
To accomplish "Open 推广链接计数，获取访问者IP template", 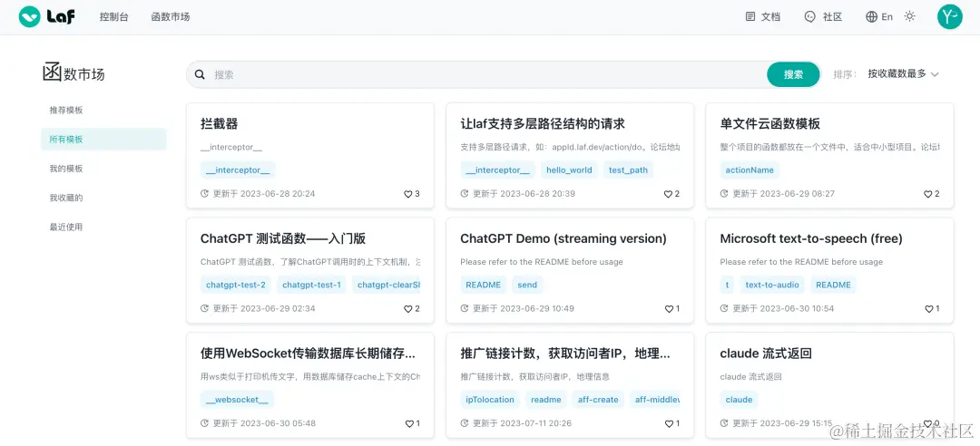I will pyautogui.click(x=565, y=354).
